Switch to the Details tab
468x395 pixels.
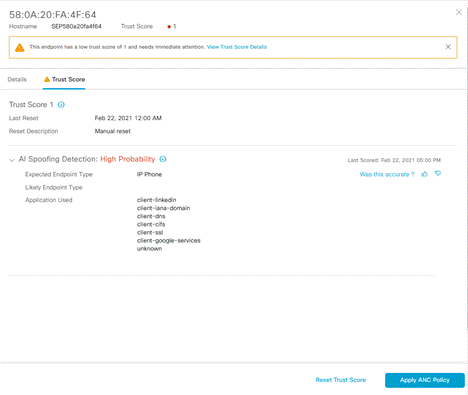[17, 79]
